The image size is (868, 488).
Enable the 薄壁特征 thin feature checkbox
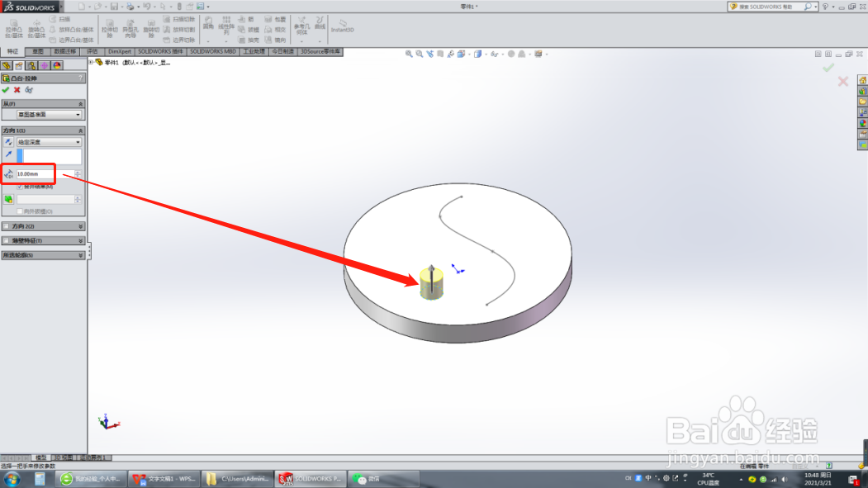[6, 240]
